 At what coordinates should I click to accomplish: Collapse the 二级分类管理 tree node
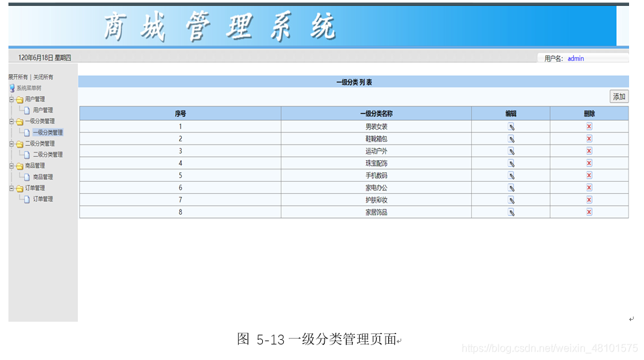click(x=12, y=143)
